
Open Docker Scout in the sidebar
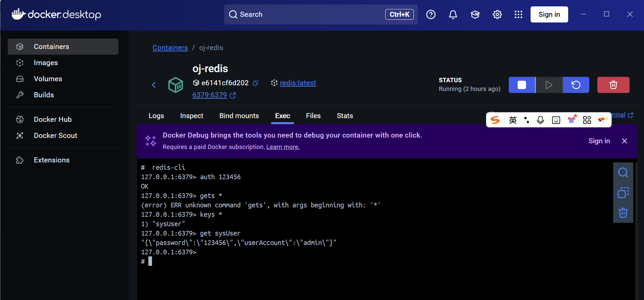tap(63, 136)
